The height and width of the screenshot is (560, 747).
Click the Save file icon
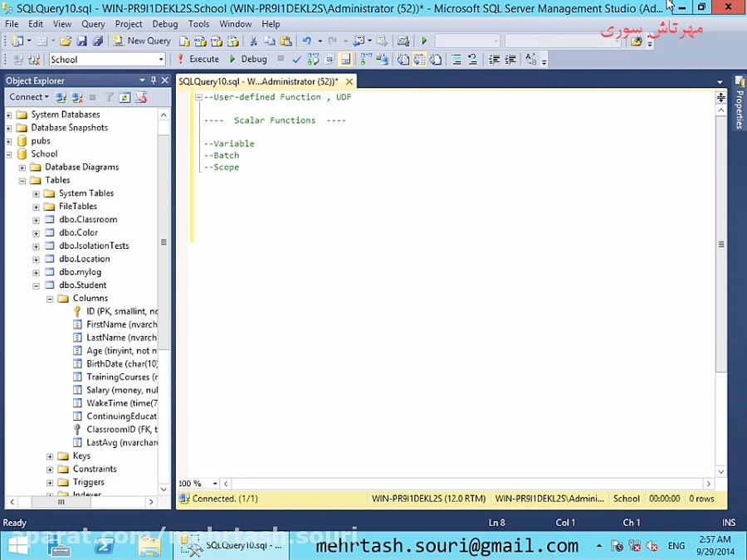click(82, 41)
